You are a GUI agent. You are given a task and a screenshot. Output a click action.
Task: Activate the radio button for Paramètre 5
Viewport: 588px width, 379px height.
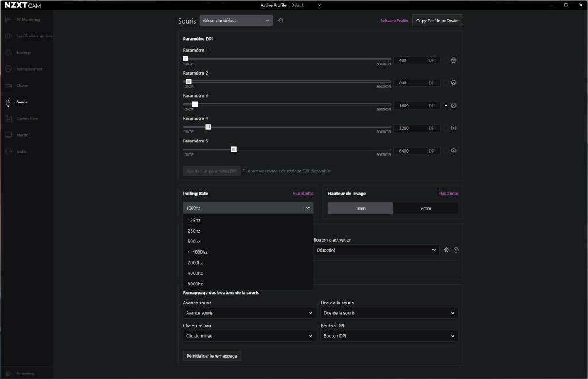click(446, 150)
